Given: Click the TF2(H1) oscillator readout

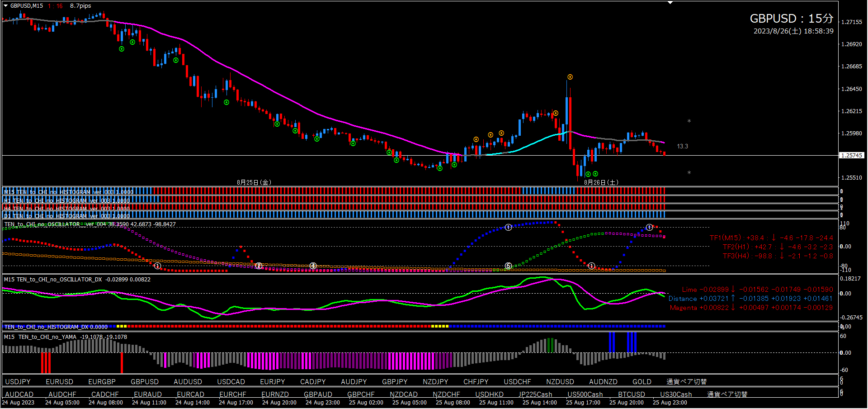Looking at the screenshot, I should [778, 247].
